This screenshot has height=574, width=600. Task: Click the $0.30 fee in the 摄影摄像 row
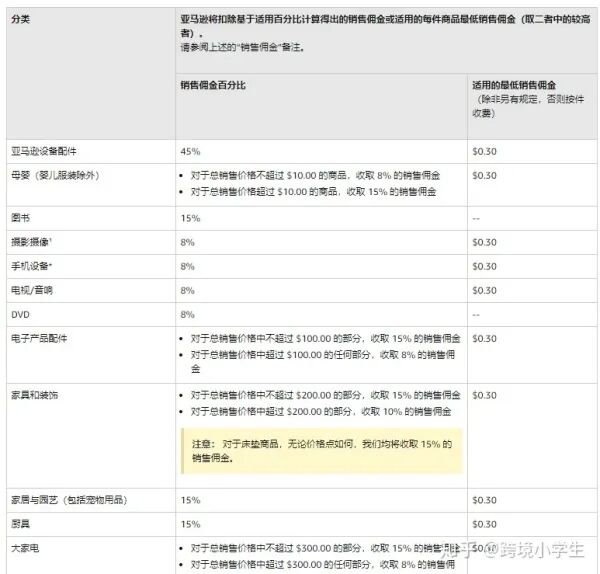click(484, 242)
